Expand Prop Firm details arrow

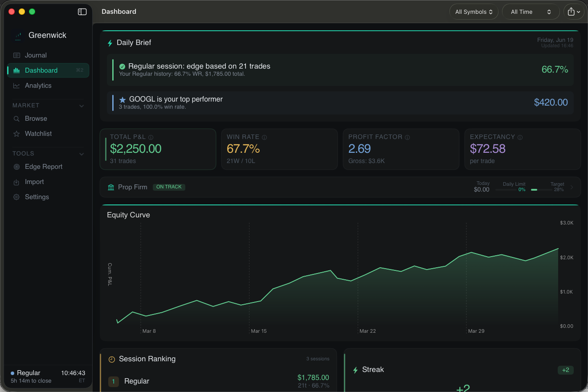pyautogui.click(x=572, y=187)
